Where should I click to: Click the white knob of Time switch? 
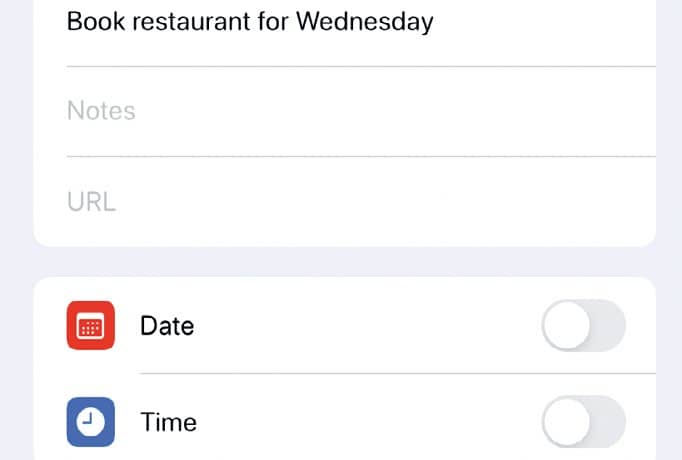click(567, 422)
